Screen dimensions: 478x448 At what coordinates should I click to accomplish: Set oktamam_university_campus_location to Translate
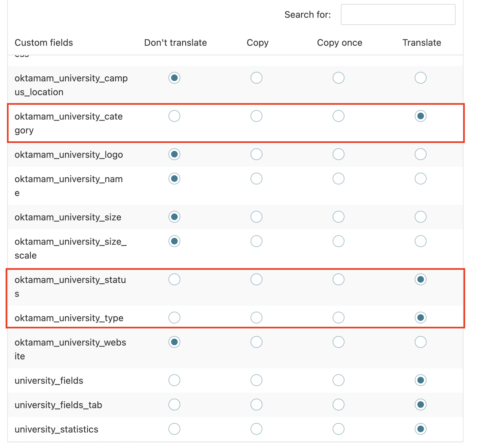[421, 78]
